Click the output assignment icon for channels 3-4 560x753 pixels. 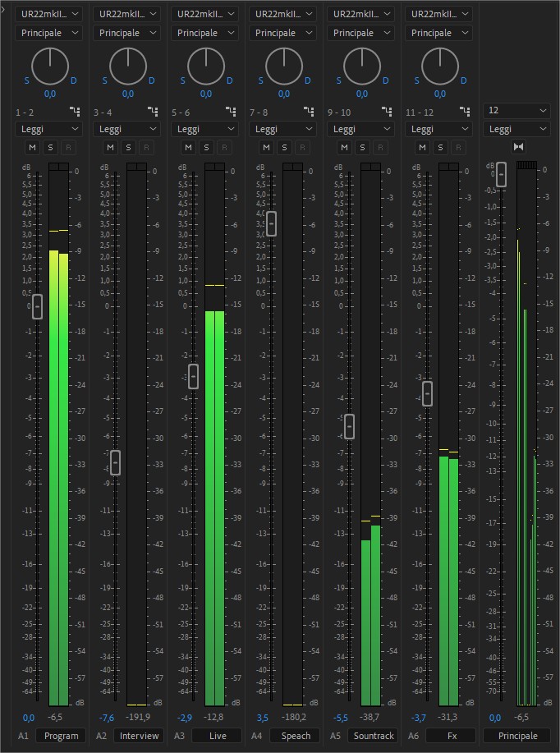153,111
